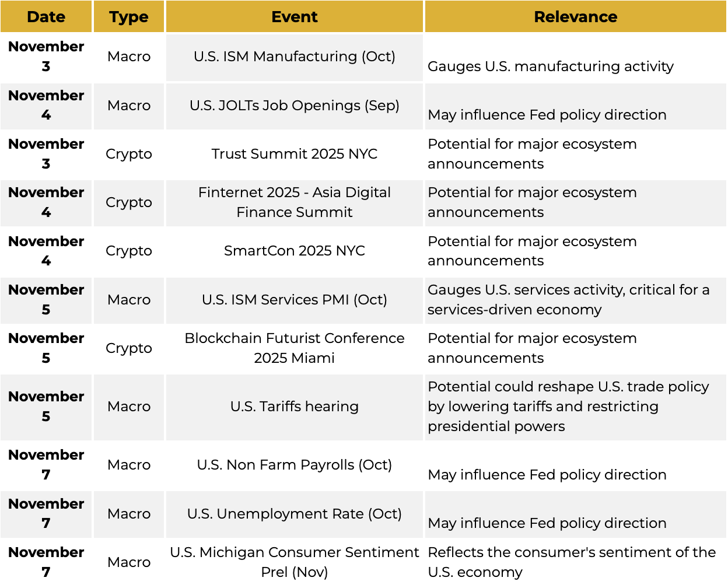The height and width of the screenshot is (588, 728).
Task: Select the Finternet 2025 Asia Digital Finance Summit cell
Action: point(294,202)
